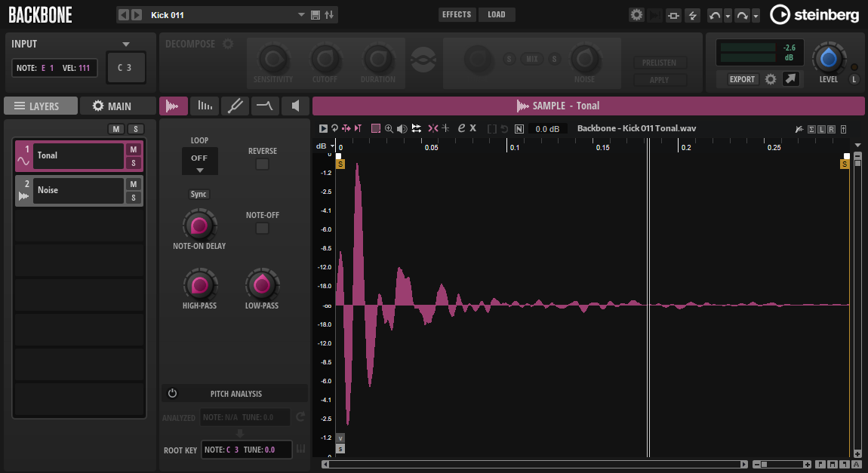Image resolution: width=868 pixels, height=473 pixels.
Task: Mute the Tonal layer
Action: pos(134,149)
